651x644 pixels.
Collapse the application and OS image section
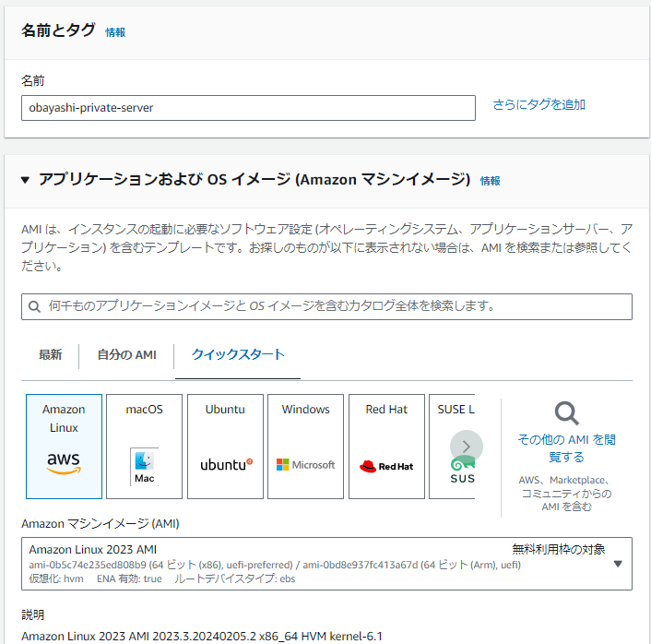[x=25, y=180]
